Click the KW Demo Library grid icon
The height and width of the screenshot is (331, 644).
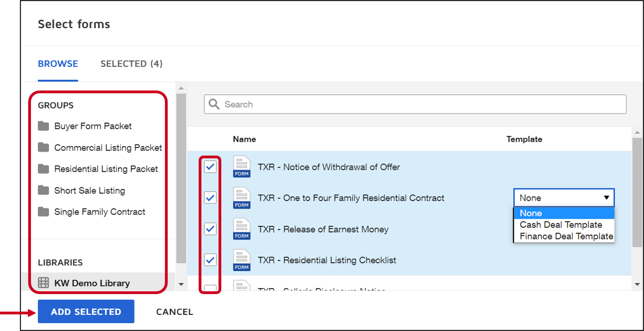coord(43,283)
